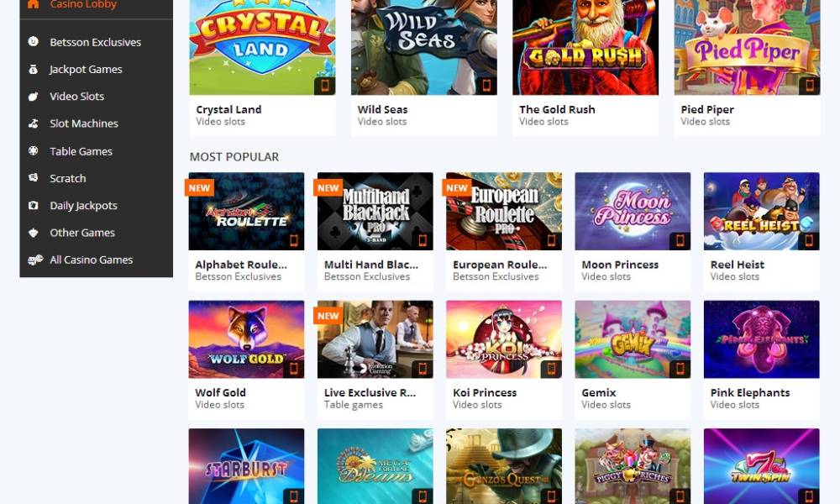This screenshot has width=840, height=504.
Task: Click the Pied Piper title link
Action: click(707, 109)
